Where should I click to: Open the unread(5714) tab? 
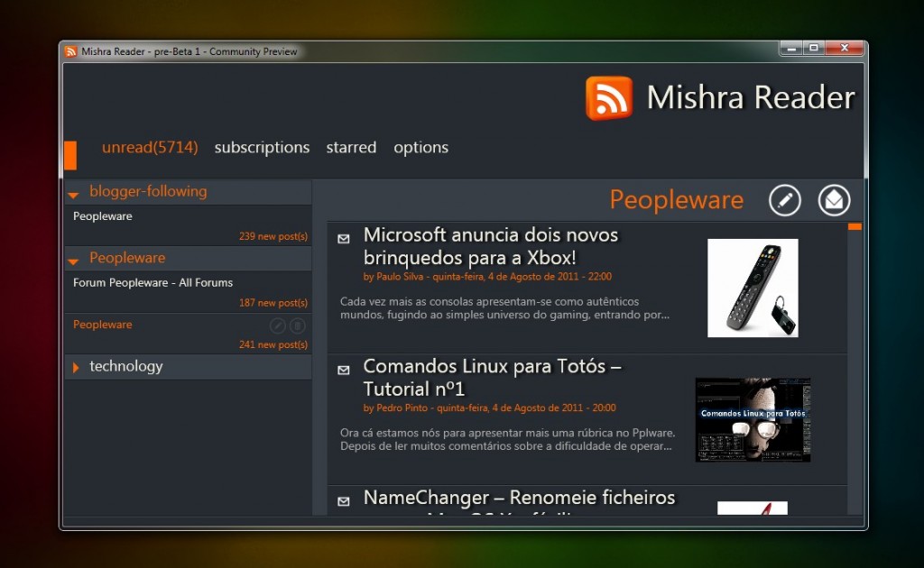pyautogui.click(x=150, y=147)
